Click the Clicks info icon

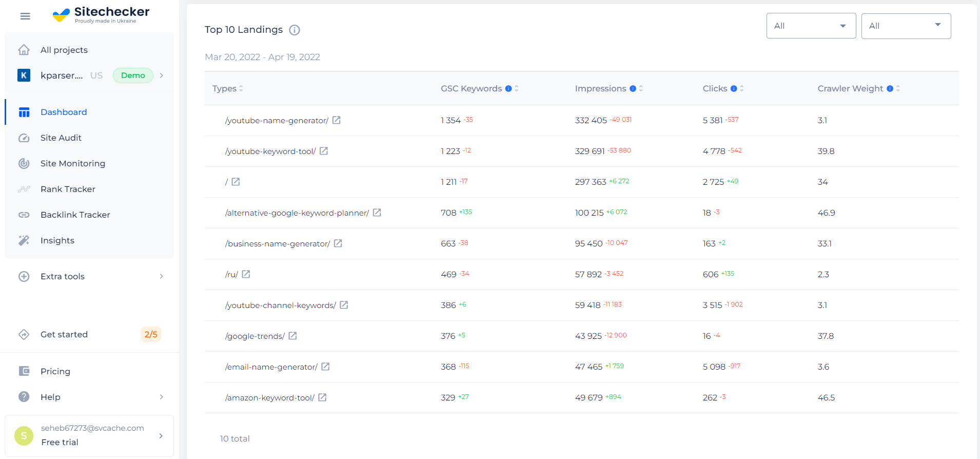(x=734, y=88)
